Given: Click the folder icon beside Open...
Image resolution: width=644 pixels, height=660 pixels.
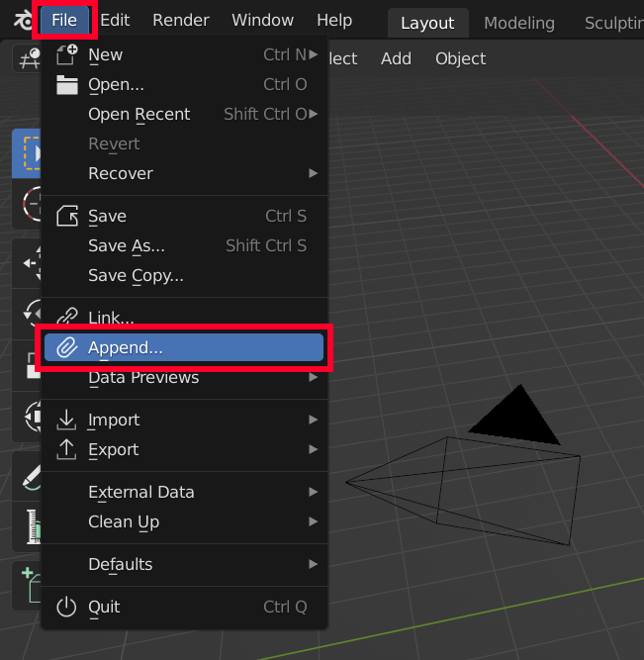Looking at the screenshot, I should 66,85.
